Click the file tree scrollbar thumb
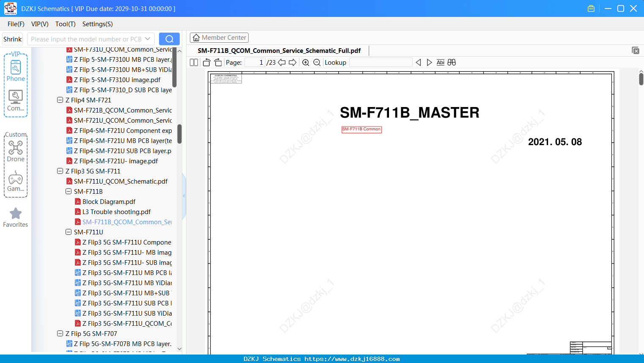Viewport: 644px width, 363px height. [179, 134]
